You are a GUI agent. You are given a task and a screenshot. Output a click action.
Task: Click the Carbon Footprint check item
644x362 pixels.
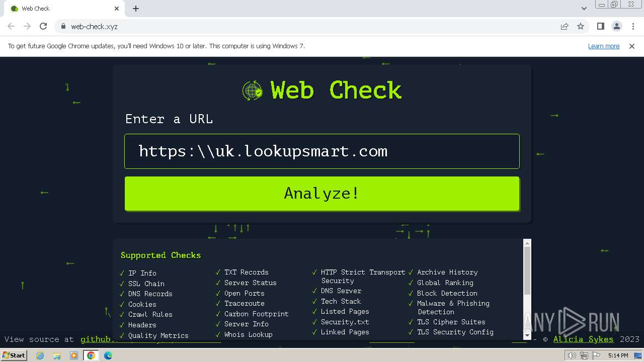pyautogui.click(x=257, y=314)
